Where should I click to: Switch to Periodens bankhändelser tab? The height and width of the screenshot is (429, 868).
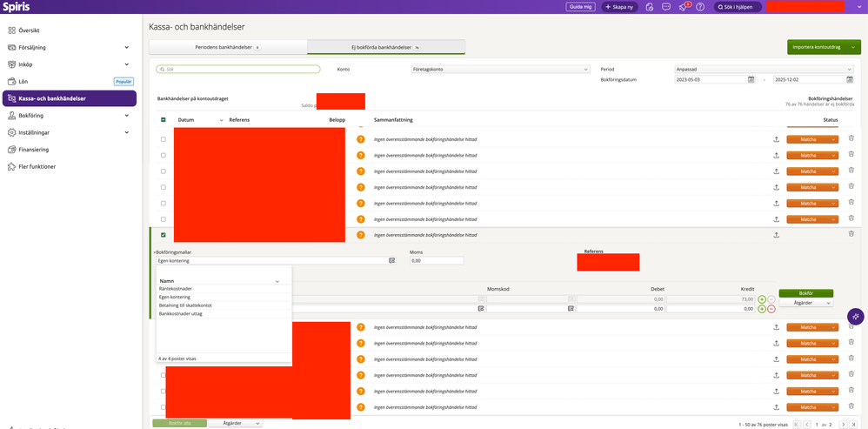[227, 47]
